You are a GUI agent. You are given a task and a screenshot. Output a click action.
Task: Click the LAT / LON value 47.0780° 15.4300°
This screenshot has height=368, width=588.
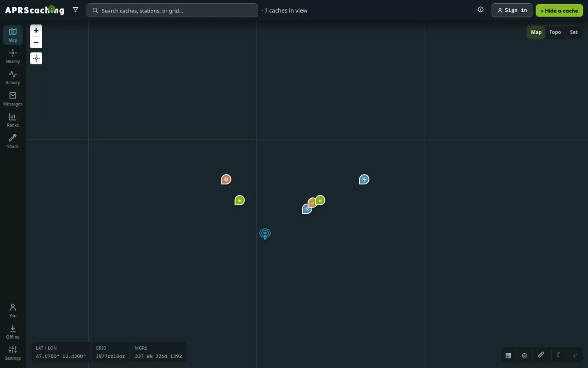pos(61,356)
